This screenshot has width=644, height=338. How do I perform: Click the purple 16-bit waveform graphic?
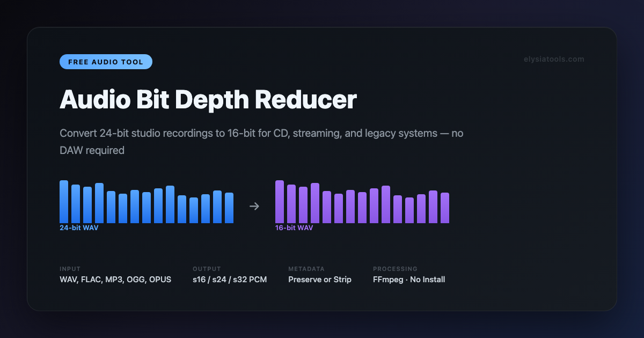pyautogui.click(x=362, y=202)
